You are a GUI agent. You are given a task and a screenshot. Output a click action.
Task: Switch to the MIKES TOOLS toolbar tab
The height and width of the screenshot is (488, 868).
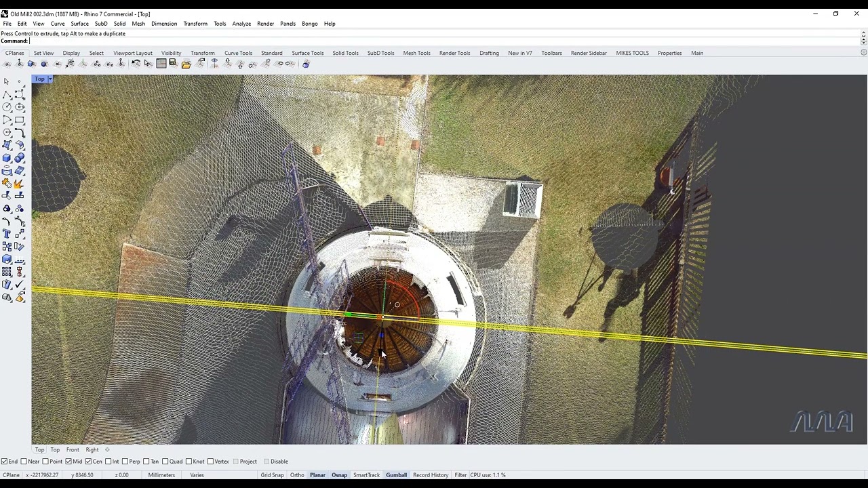pos(632,53)
